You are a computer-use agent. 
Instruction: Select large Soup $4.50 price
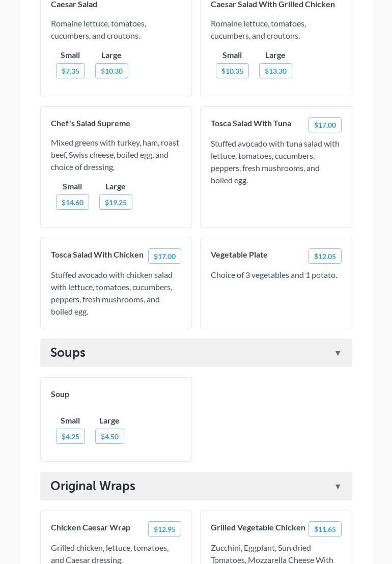(109, 436)
